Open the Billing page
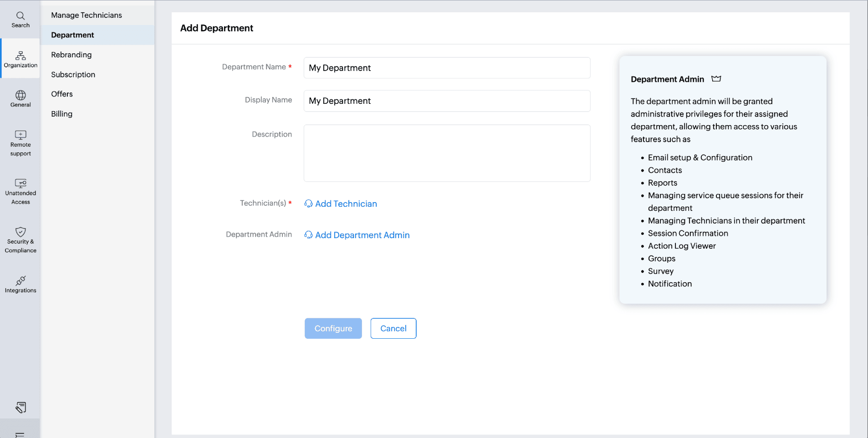Screen dimensions: 868x438 click(61, 114)
